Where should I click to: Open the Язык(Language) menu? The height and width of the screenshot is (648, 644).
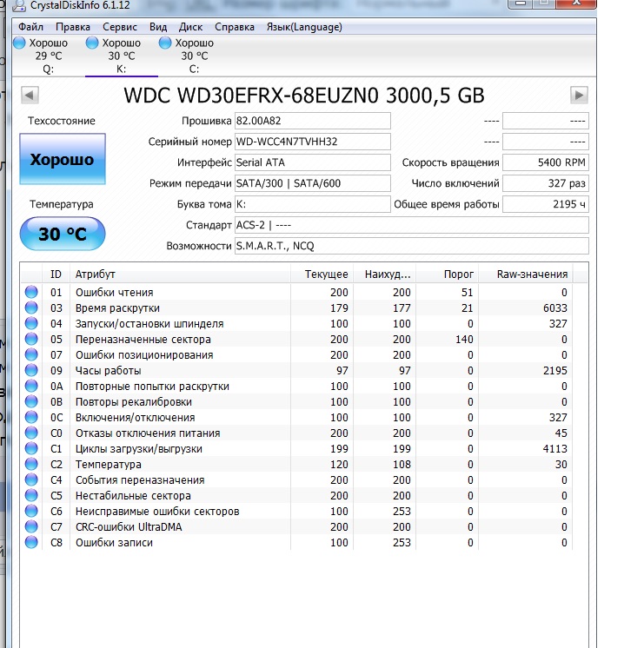[304, 27]
